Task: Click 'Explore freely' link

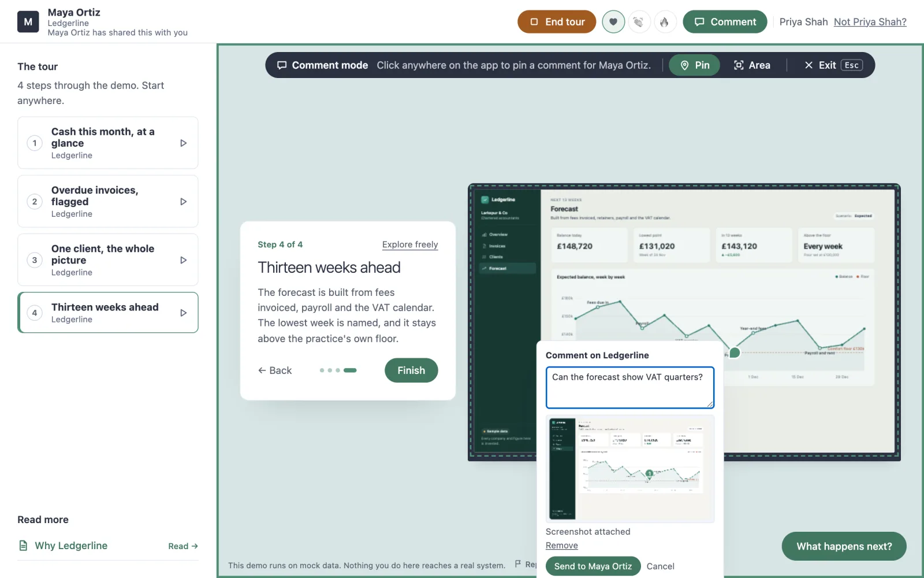Action: 410,244
